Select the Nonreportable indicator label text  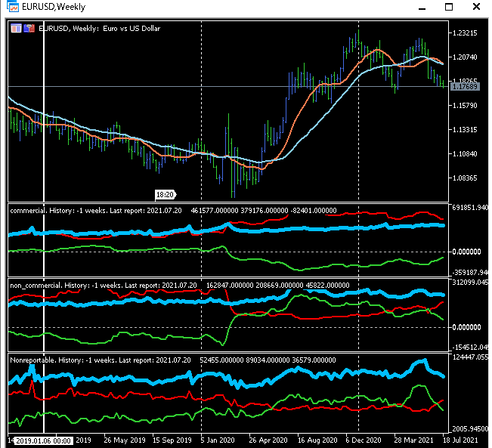pos(32,360)
